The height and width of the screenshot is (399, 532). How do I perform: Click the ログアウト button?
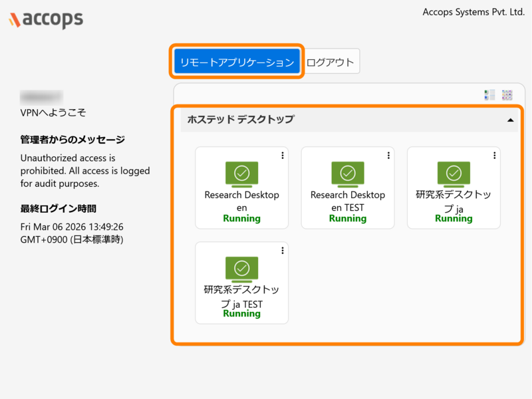331,62
